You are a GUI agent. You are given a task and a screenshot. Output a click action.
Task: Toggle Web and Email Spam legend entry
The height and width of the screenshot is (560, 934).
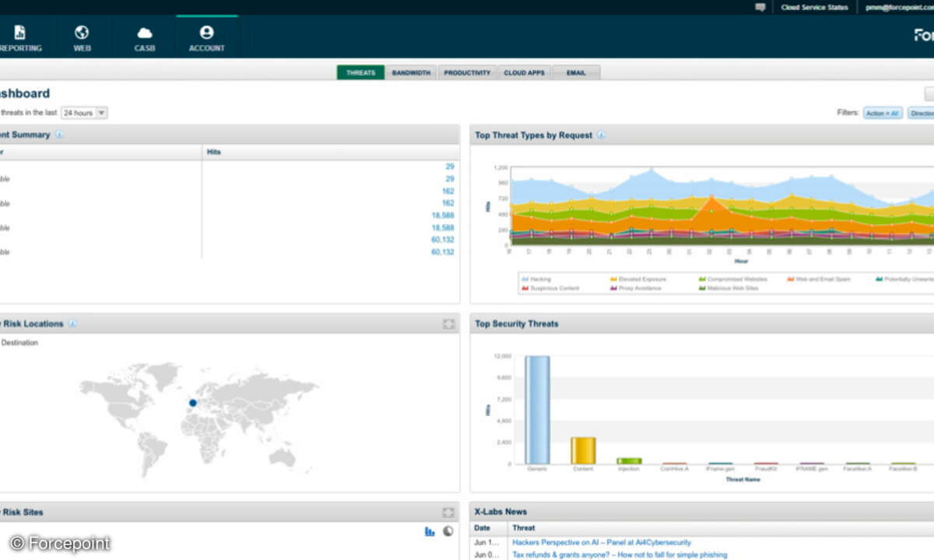[x=818, y=278]
